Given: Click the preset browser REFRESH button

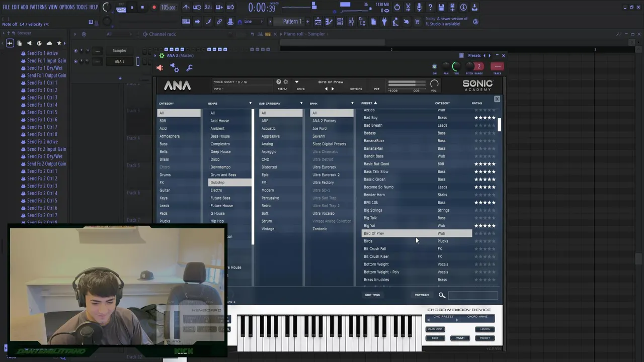Looking at the screenshot, I should point(422,295).
